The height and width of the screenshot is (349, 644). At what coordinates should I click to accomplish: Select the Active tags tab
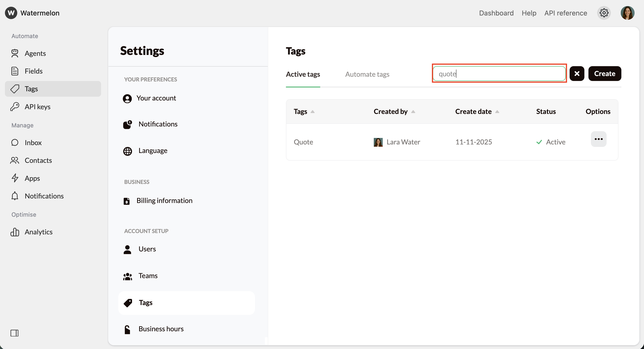point(303,74)
